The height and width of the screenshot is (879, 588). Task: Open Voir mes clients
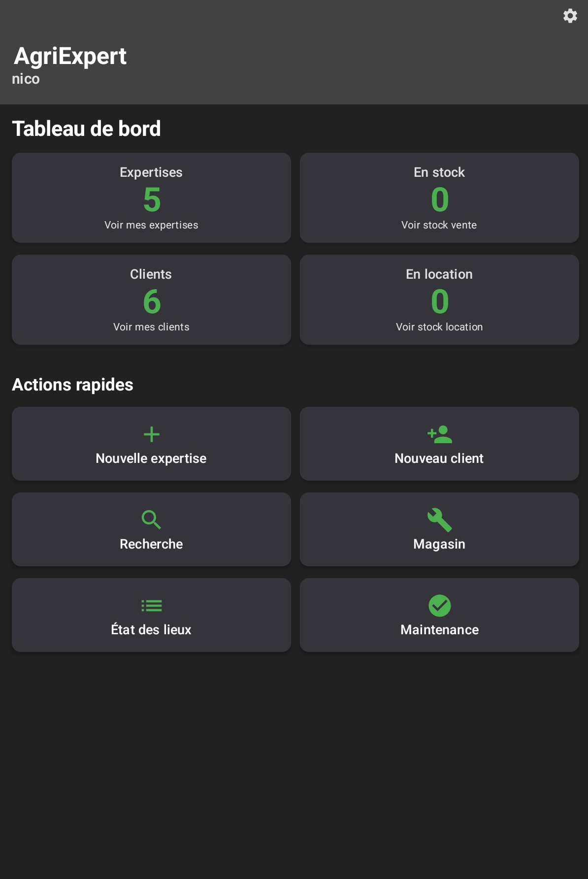tap(151, 326)
